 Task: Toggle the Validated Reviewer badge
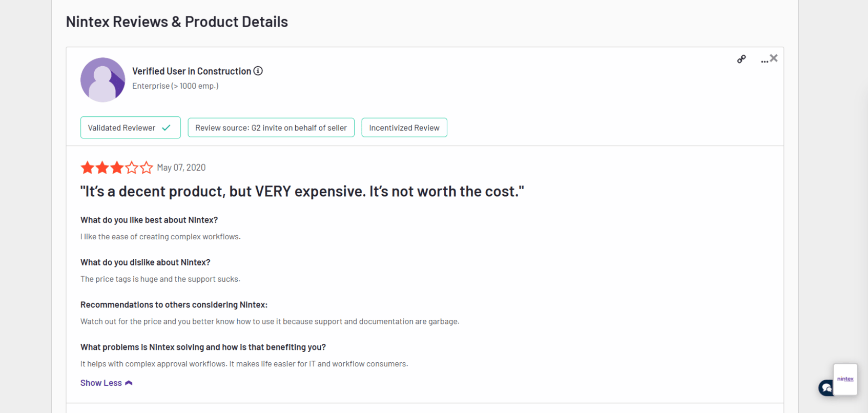(130, 127)
